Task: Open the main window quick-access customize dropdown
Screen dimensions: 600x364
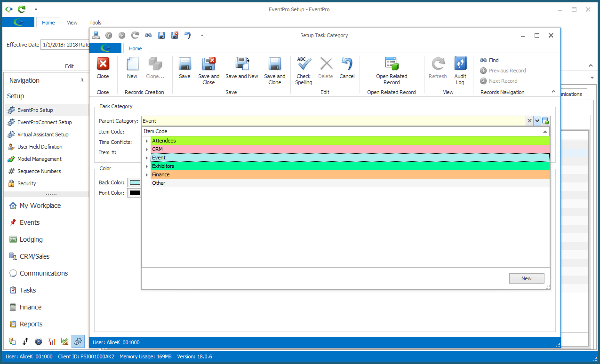Action: 36,9
